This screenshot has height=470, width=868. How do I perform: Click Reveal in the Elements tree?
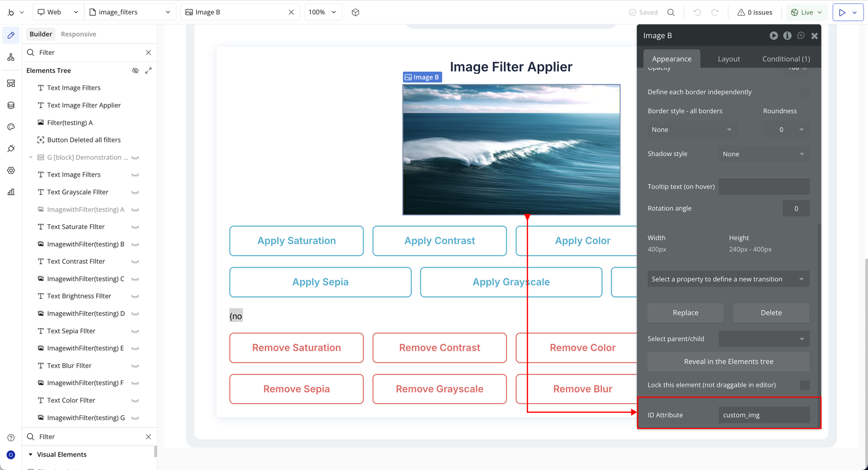tap(728, 362)
